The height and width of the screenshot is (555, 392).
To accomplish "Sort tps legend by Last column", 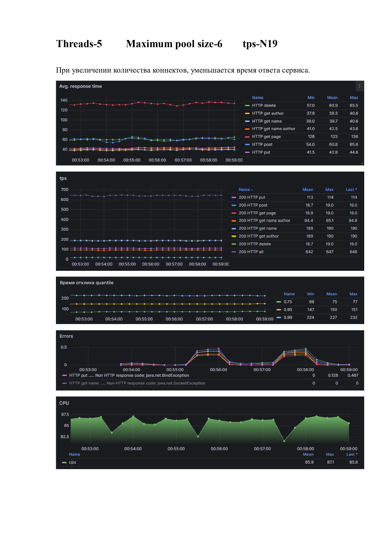I will 351,189.
